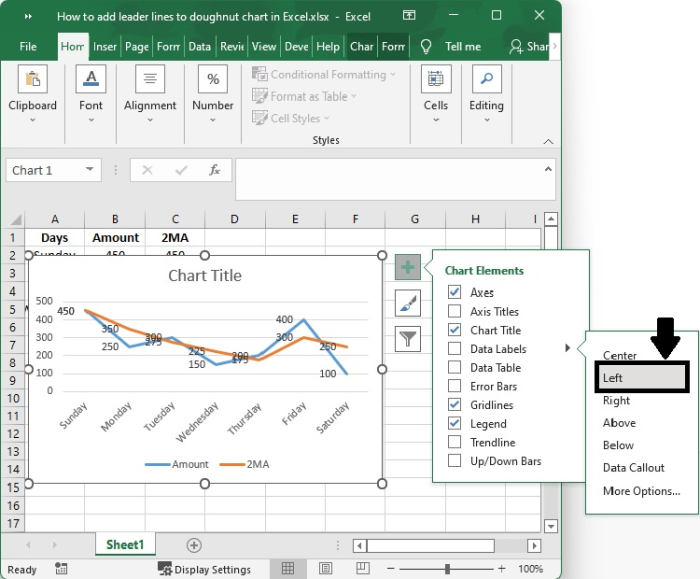Switch to Normal view icon
The height and width of the screenshot is (579, 700).
288,568
